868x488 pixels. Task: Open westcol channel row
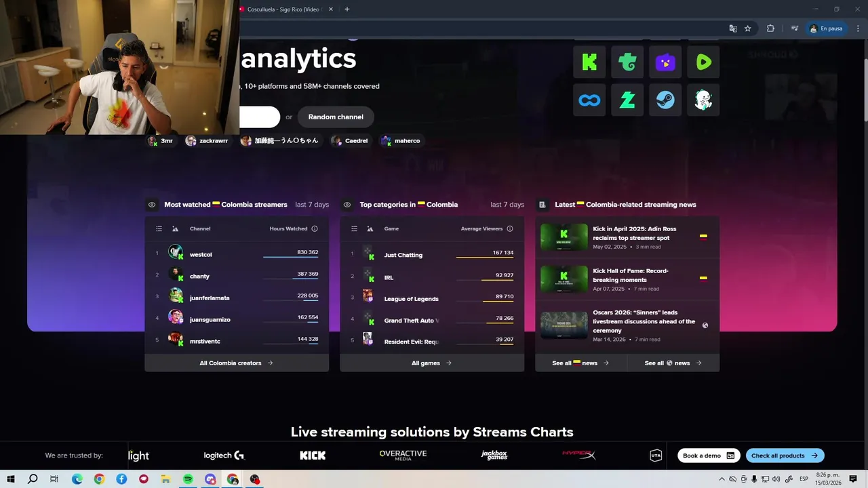tap(237, 254)
